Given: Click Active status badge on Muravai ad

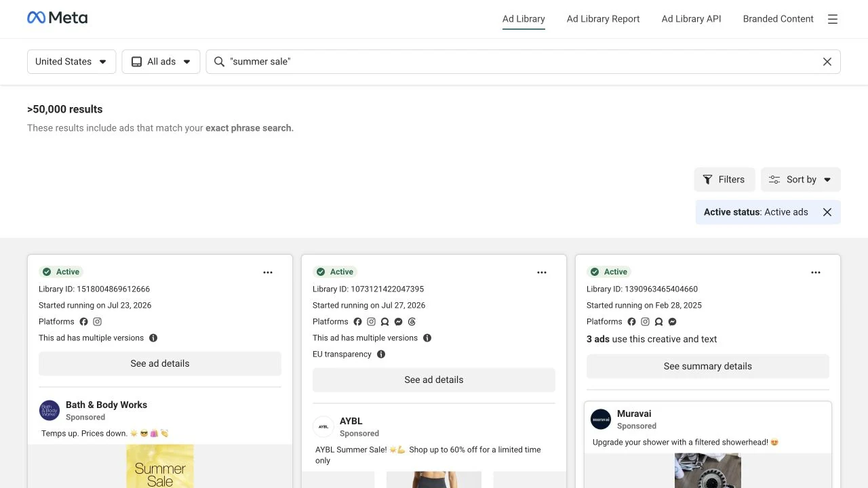Looking at the screenshot, I should [610, 272].
